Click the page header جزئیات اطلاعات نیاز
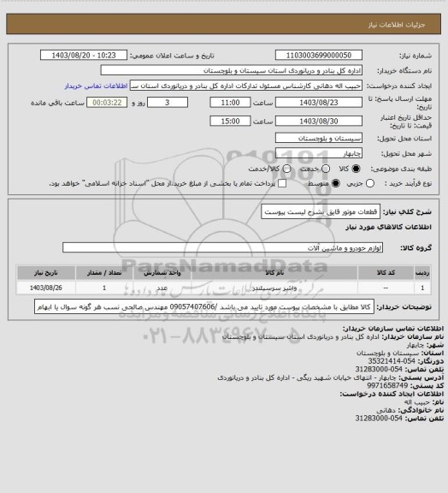Viewport: 448px width, 493px height. click(x=397, y=25)
